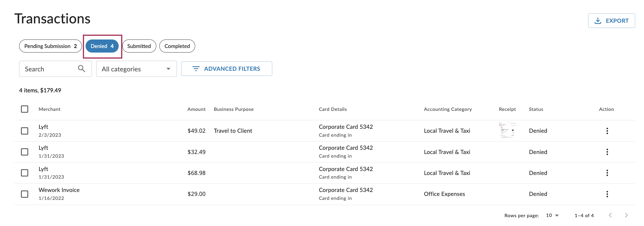Select the Denied tab

(102, 46)
